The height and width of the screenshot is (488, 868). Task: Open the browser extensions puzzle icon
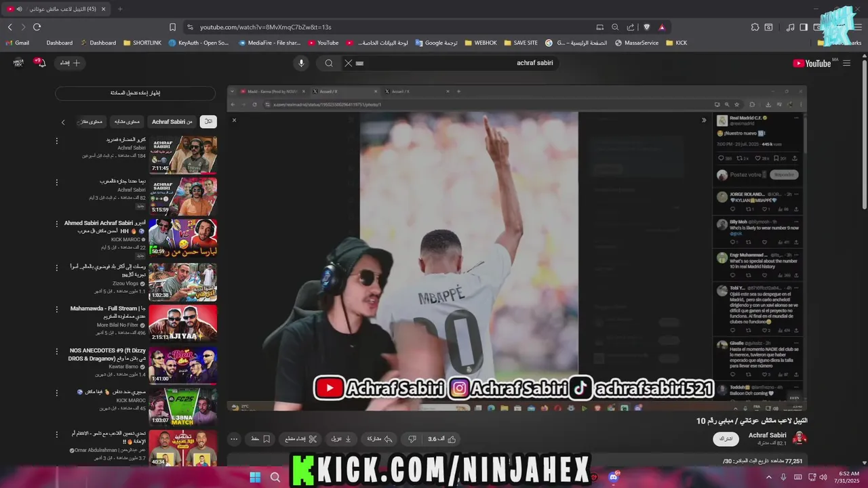coord(755,27)
